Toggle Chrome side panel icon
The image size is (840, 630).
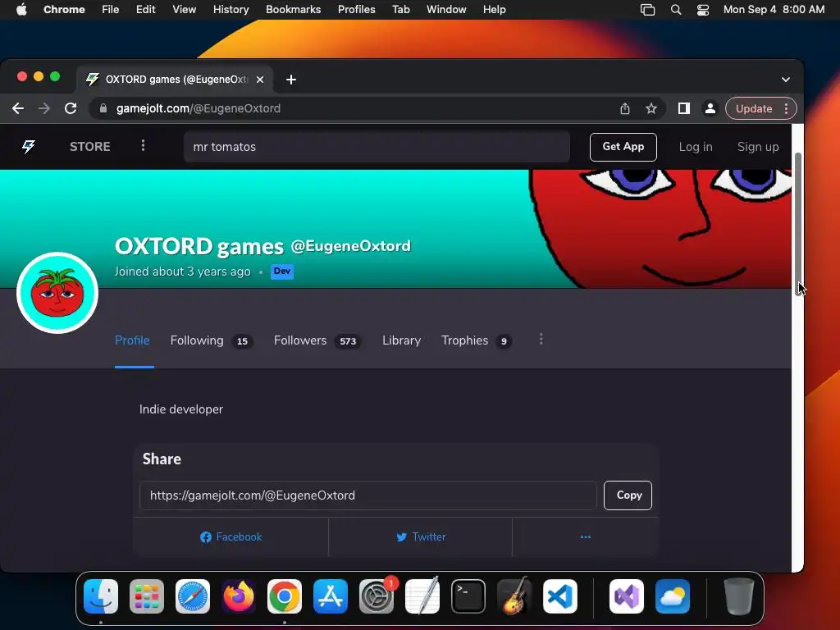point(683,108)
